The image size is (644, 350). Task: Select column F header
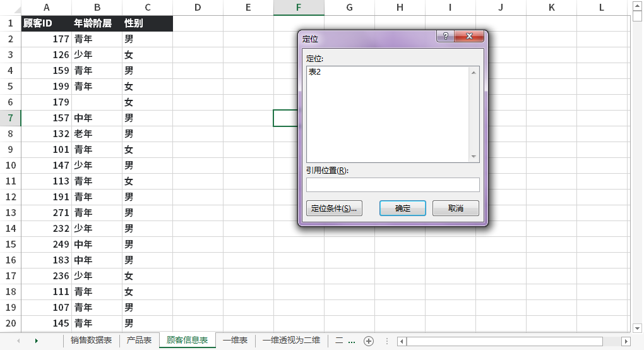click(x=299, y=8)
